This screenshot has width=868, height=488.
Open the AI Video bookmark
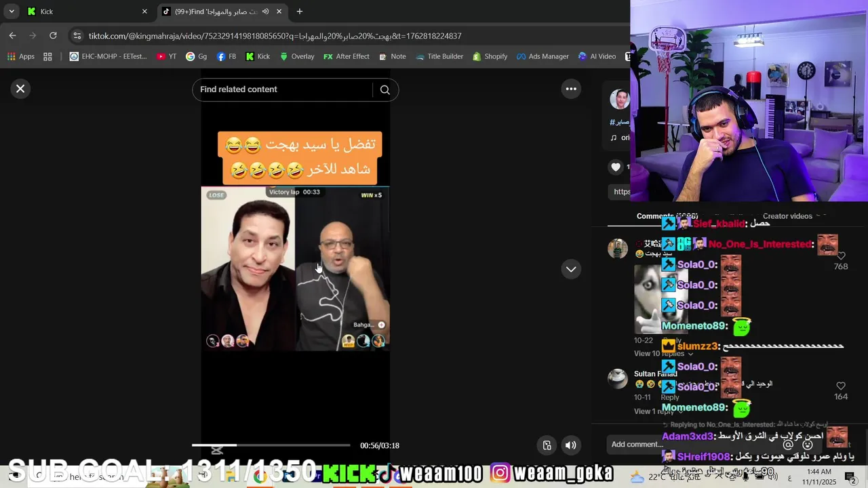point(597,56)
